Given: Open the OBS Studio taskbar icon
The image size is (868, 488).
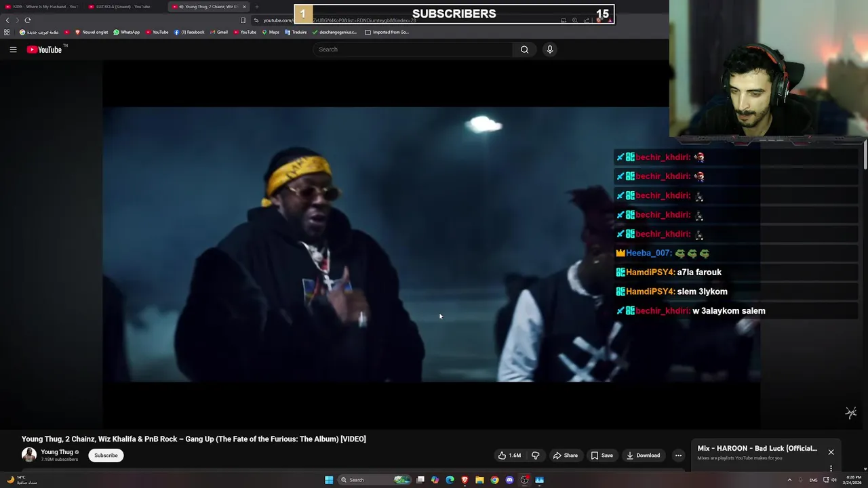Looking at the screenshot, I should 524,480.
